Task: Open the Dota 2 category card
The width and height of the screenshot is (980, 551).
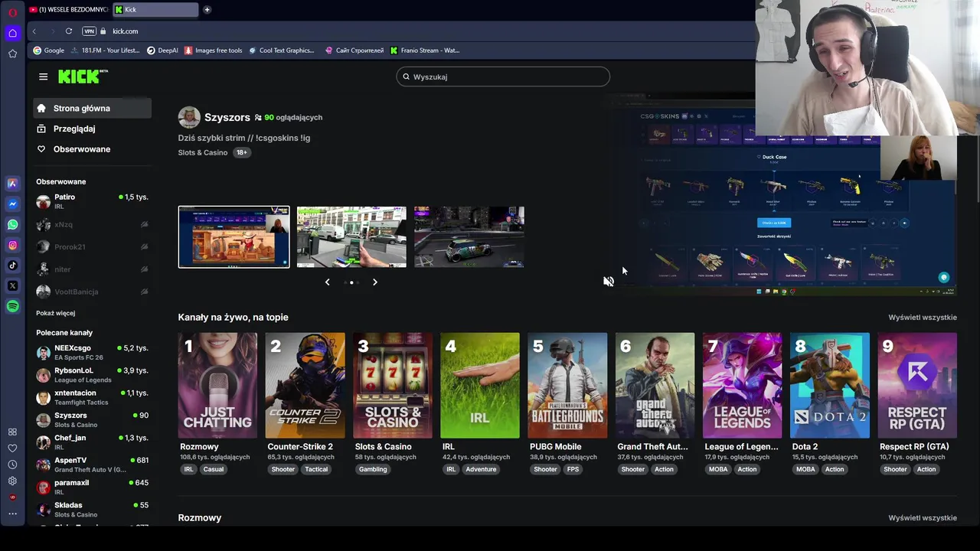Action: tap(830, 385)
